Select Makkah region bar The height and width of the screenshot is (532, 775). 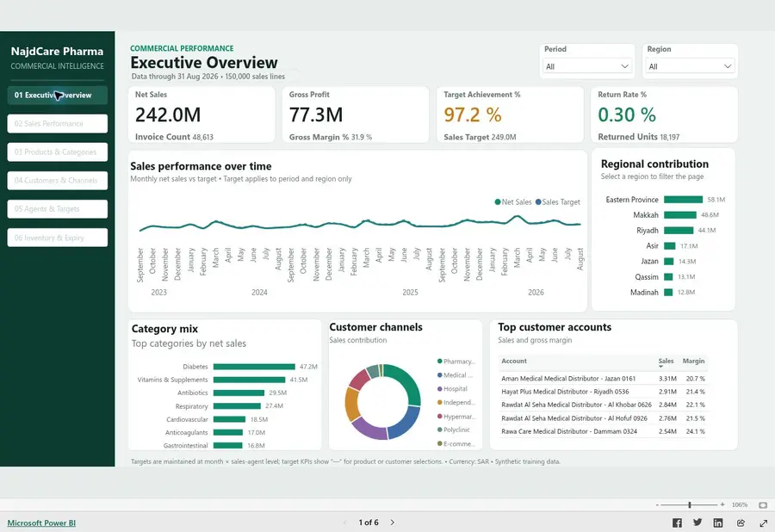pos(680,215)
